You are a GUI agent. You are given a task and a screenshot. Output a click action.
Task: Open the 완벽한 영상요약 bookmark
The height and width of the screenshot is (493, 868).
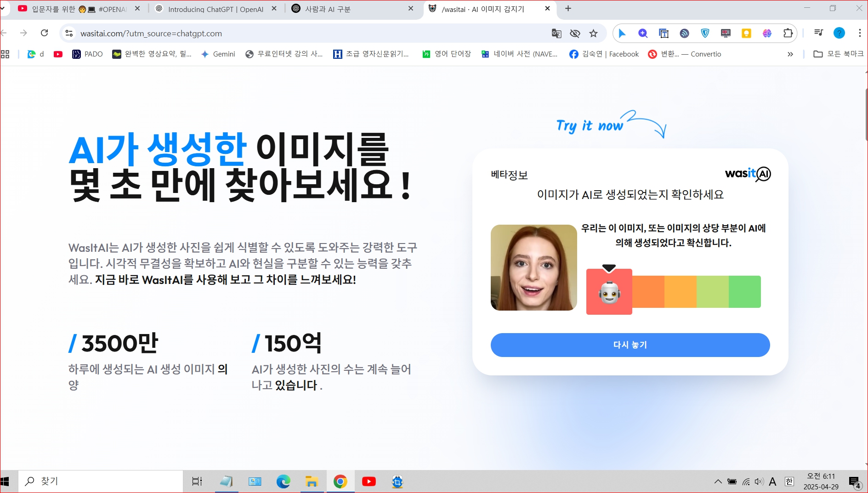point(152,54)
